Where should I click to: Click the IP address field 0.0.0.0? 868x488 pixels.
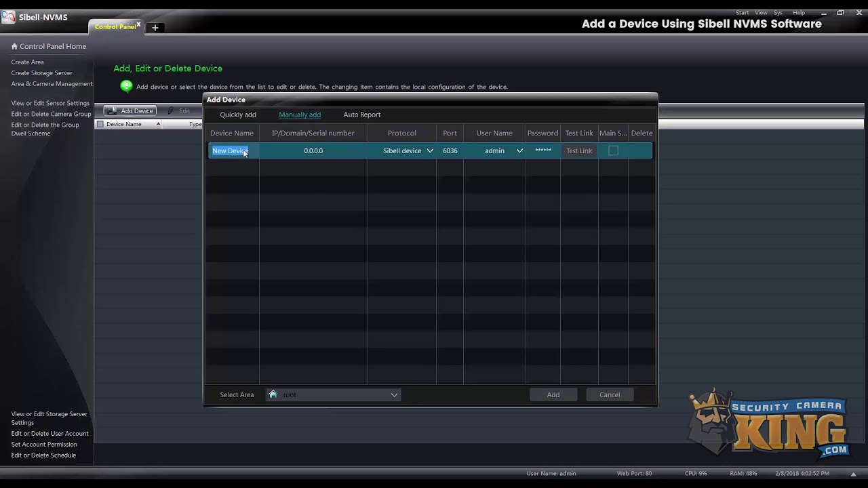(x=313, y=150)
